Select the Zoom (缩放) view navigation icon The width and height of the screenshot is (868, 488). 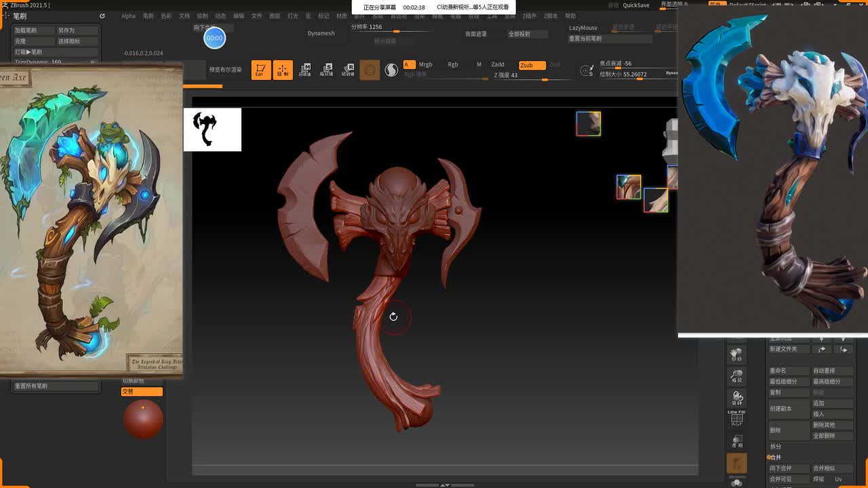[x=736, y=376]
